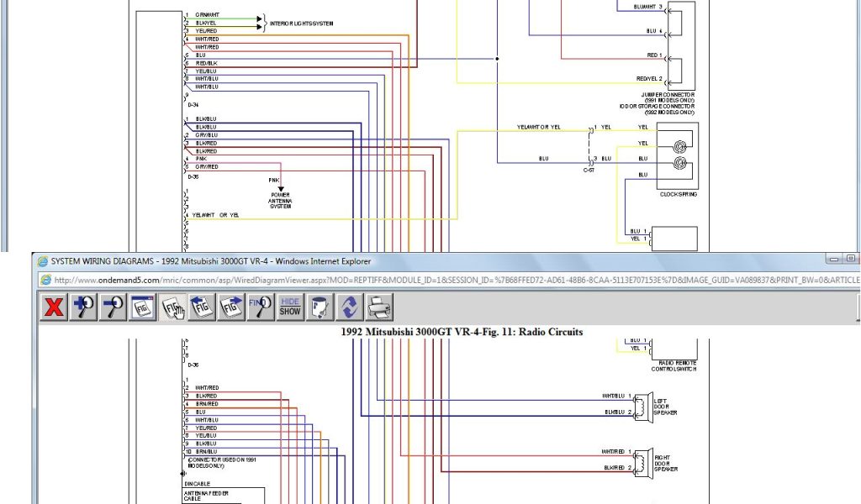Toggle the Hide/Show button
Image resolution: width=861 pixels, height=504 pixels.
[290, 307]
